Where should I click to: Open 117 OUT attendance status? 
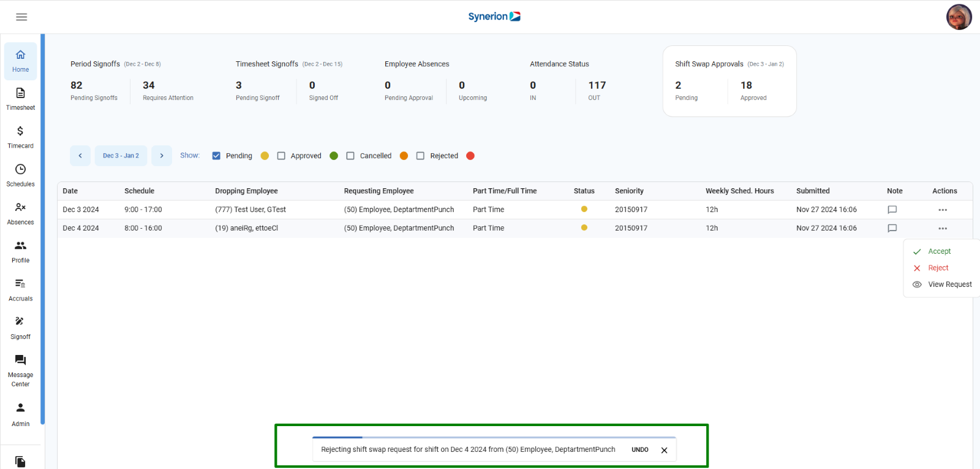[x=597, y=90]
